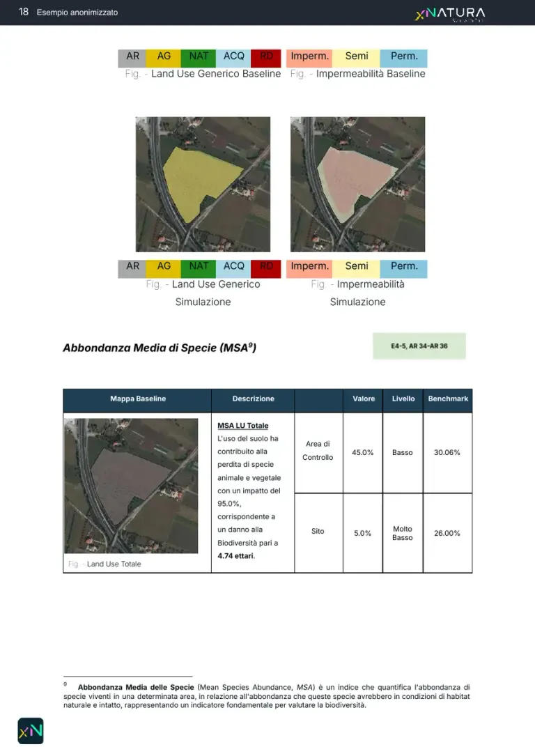Click the 'Land Use Generico Simulazione' figure caption
Screen dimensions: 535x756
(203, 293)
